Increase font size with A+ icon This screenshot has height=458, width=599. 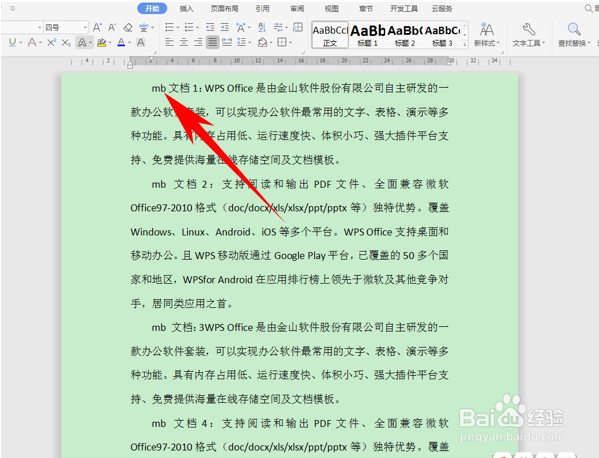pos(97,28)
